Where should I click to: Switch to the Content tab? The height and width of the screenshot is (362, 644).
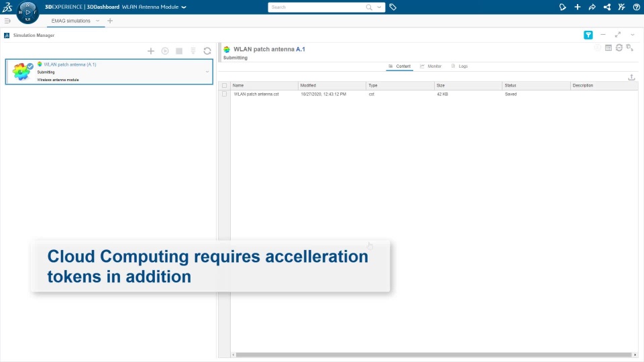click(399, 66)
